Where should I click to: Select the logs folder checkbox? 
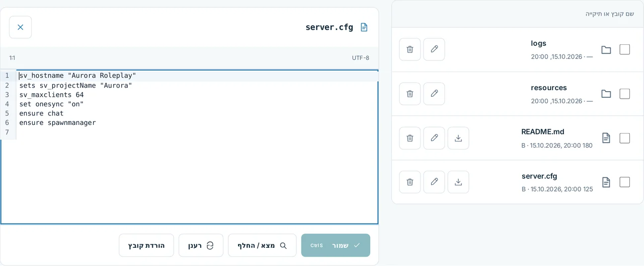pyautogui.click(x=625, y=49)
